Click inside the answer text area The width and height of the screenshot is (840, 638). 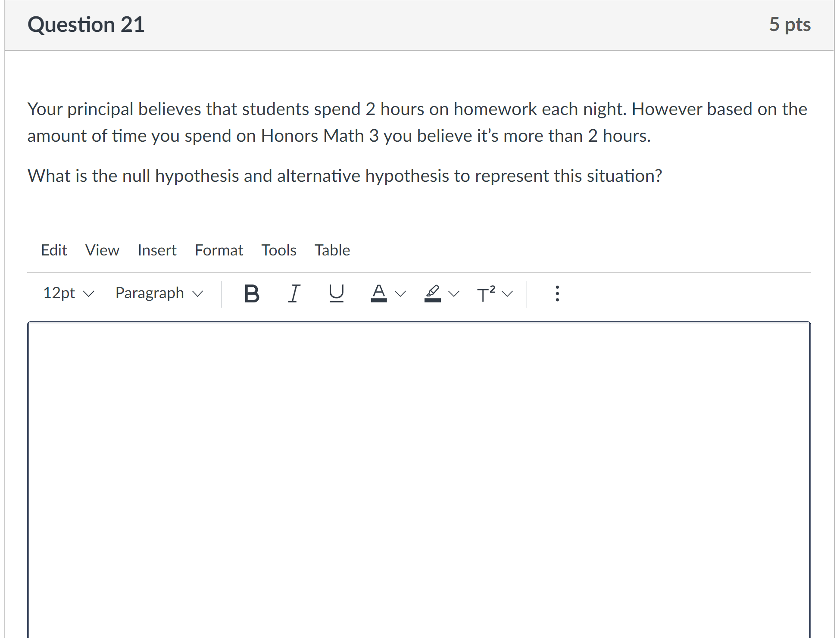coord(419,474)
